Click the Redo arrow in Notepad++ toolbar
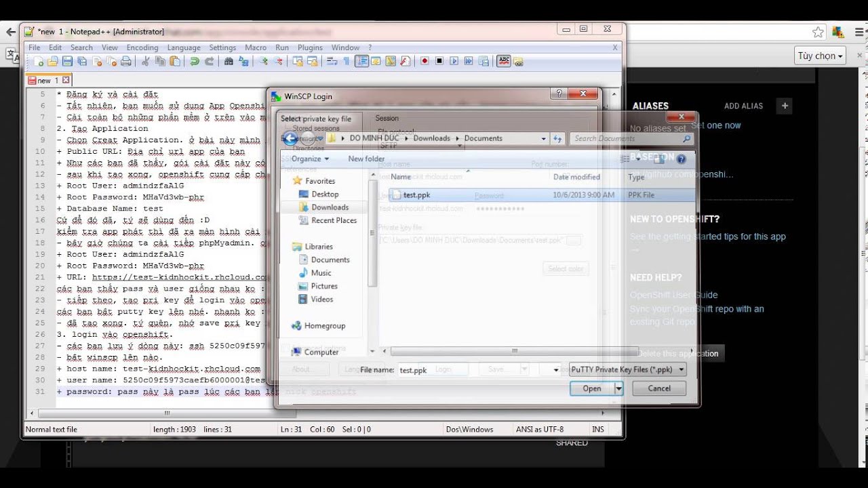The width and height of the screenshot is (868, 488). tap(210, 61)
